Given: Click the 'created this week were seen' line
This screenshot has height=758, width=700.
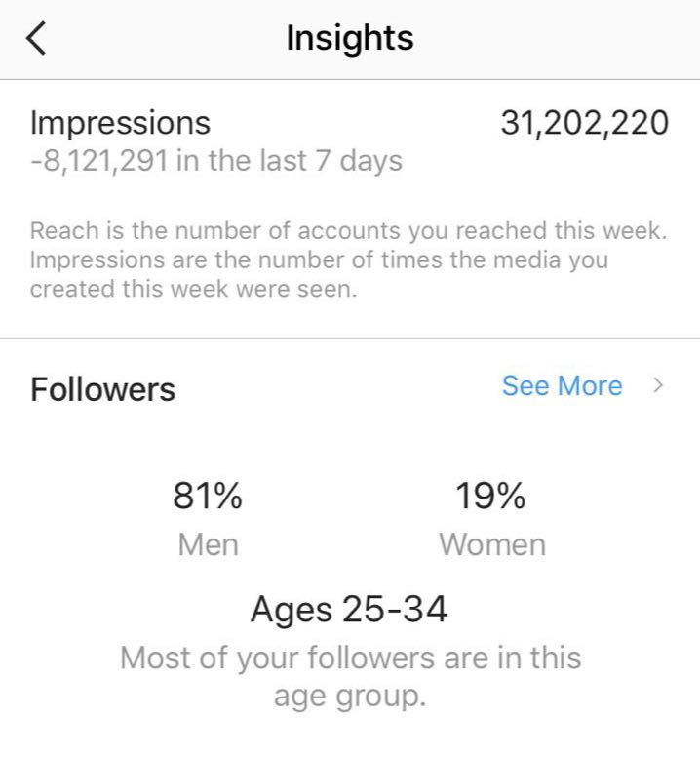Looking at the screenshot, I should click(x=193, y=290).
